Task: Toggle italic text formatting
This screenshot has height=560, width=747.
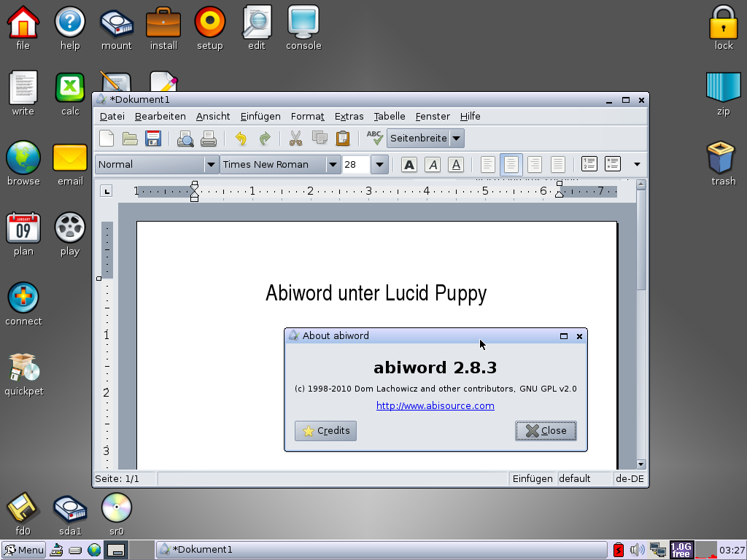Action: (433, 165)
